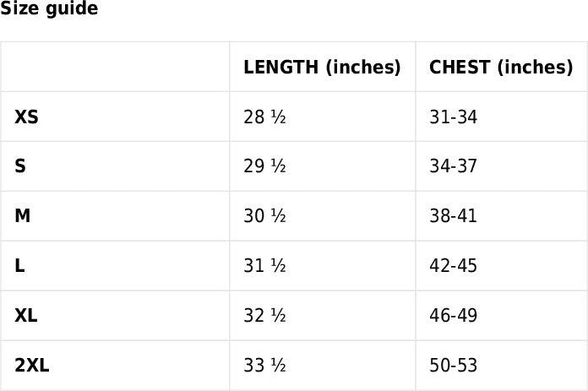Select the CHEST (inches) column header

[x=501, y=68]
